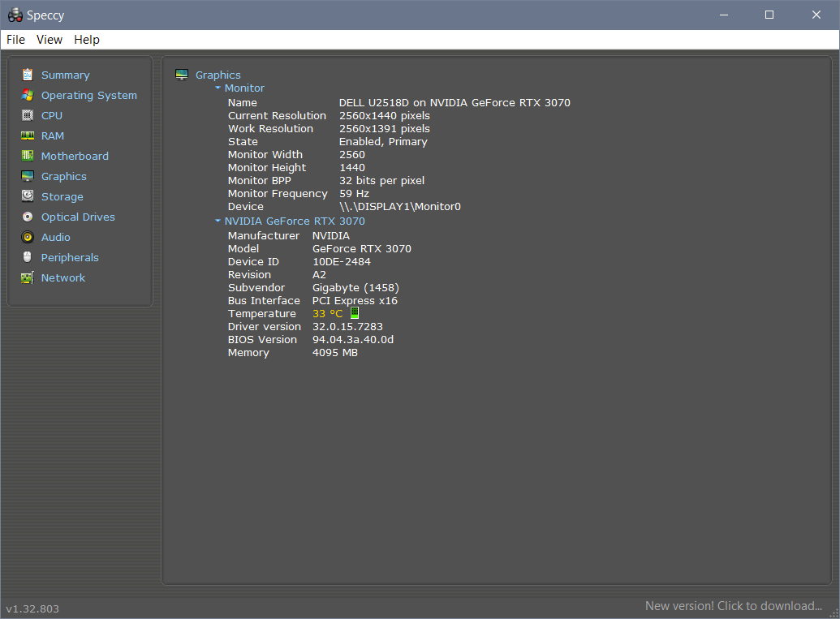Open the Audio section

[56, 237]
